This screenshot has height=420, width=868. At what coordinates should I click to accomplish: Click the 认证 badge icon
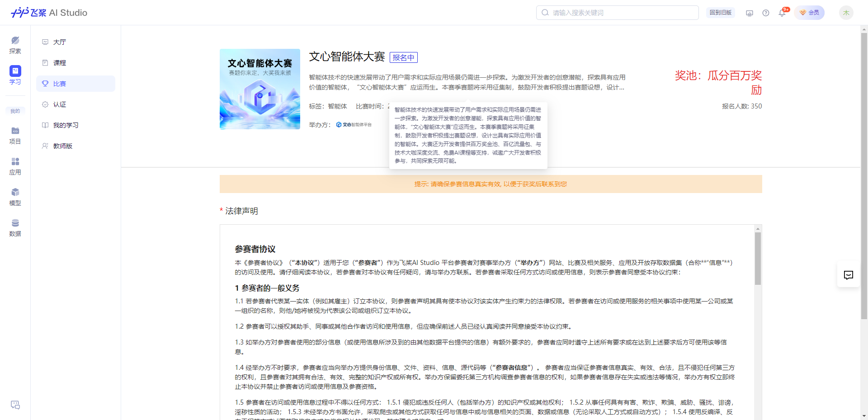[x=45, y=104]
